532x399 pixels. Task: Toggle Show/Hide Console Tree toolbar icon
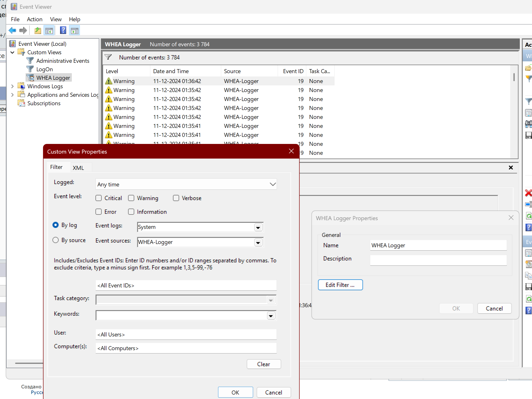point(49,30)
